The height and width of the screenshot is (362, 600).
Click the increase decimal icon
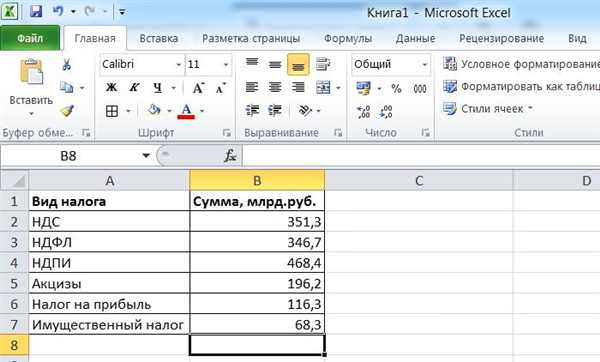tap(363, 112)
